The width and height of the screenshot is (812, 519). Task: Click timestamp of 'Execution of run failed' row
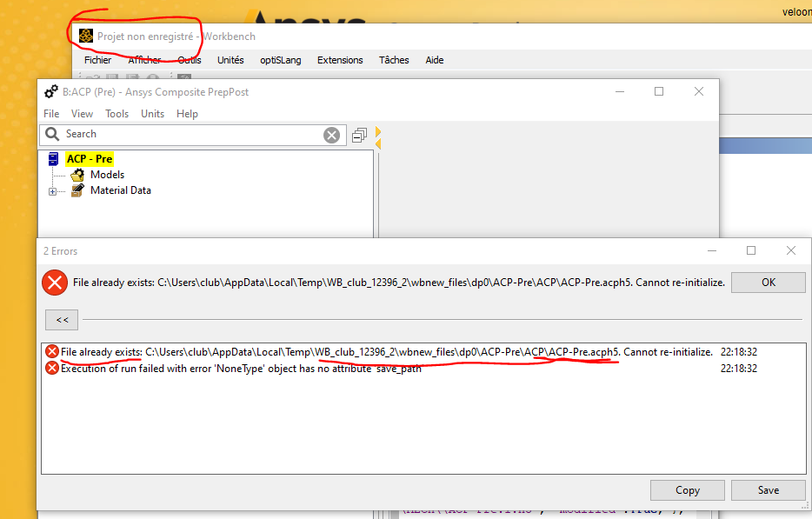click(739, 369)
